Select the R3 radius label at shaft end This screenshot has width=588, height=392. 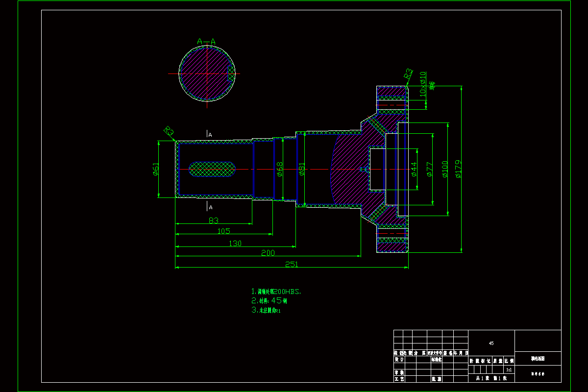[169, 131]
